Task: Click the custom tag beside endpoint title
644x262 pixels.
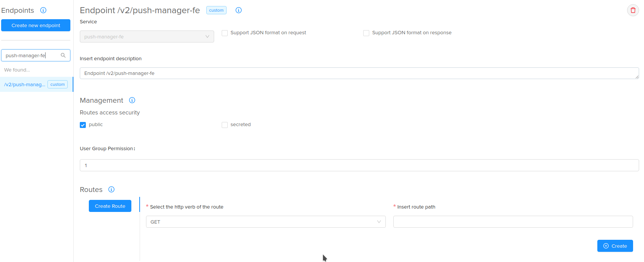Action: (x=216, y=10)
